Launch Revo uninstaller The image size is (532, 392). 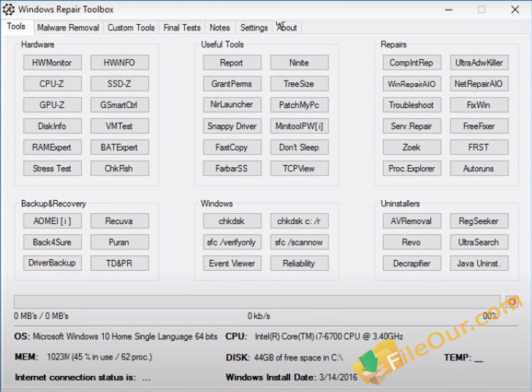(x=412, y=242)
